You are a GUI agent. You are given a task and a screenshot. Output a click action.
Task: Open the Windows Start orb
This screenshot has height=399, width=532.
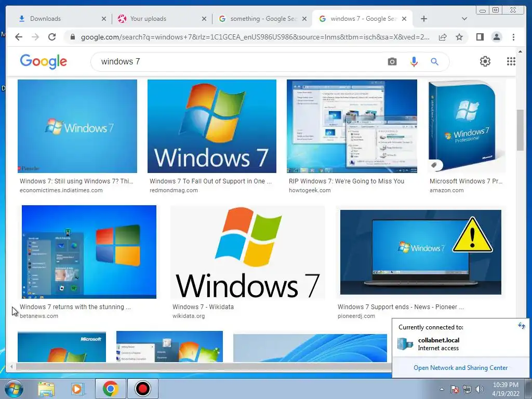tap(14, 389)
